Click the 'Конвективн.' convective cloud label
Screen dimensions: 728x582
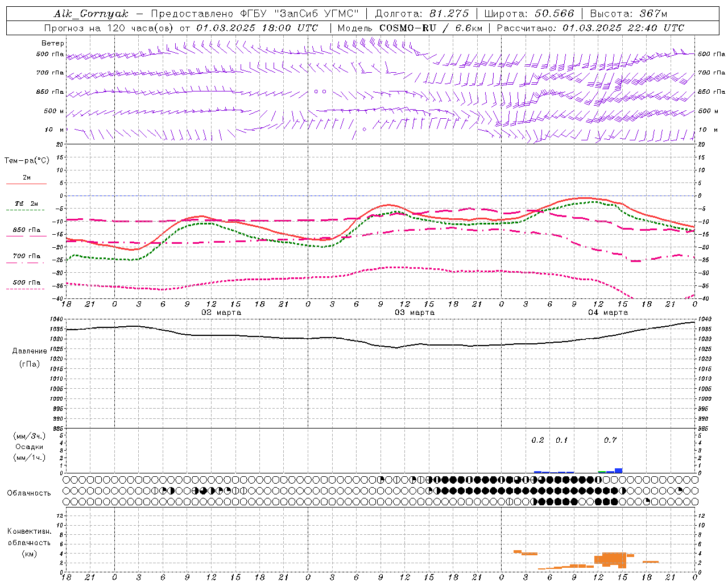tap(29, 531)
